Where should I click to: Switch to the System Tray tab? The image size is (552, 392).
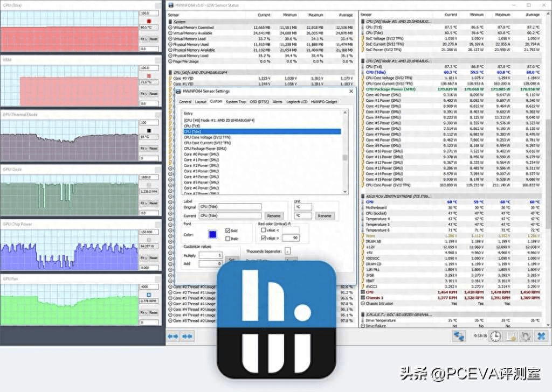click(x=236, y=101)
